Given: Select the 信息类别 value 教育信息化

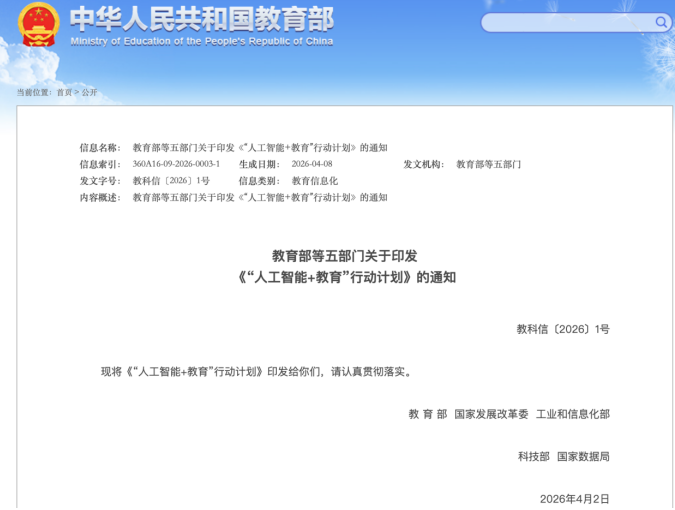Looking at the screenshot, I should [315, 181].
